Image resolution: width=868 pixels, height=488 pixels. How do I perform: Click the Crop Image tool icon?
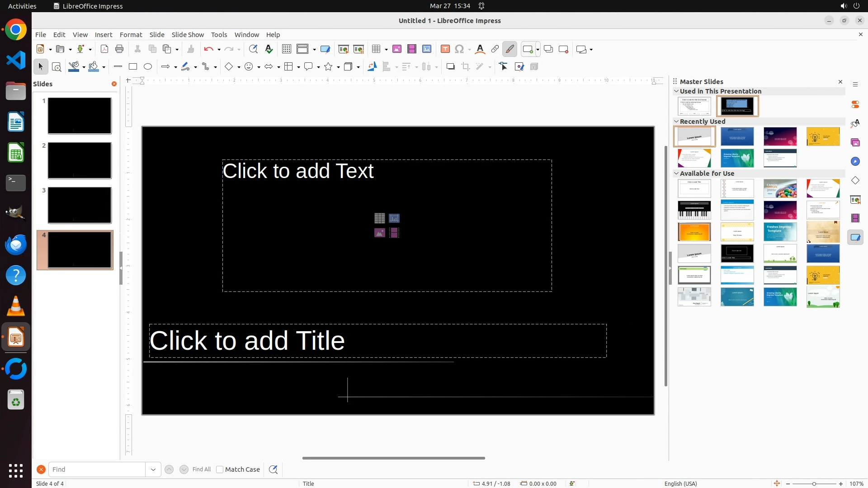point(466,67)
